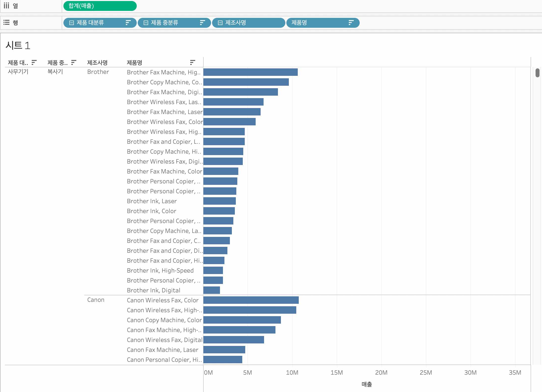Select Brother Copy Machine, La.. label

pos(164,231)
